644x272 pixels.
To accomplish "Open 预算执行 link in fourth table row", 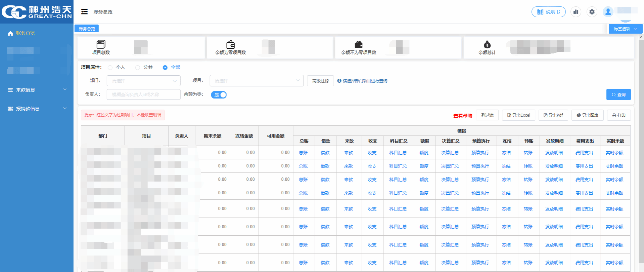I will coord(480,193).
